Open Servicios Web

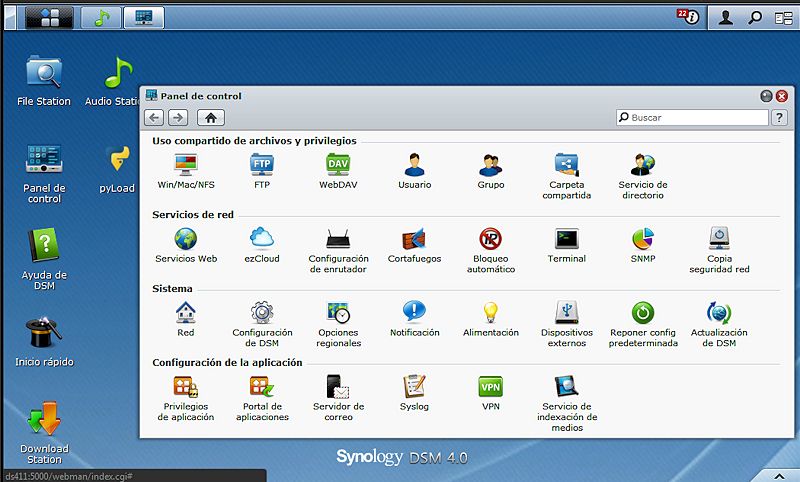point(186,245)
